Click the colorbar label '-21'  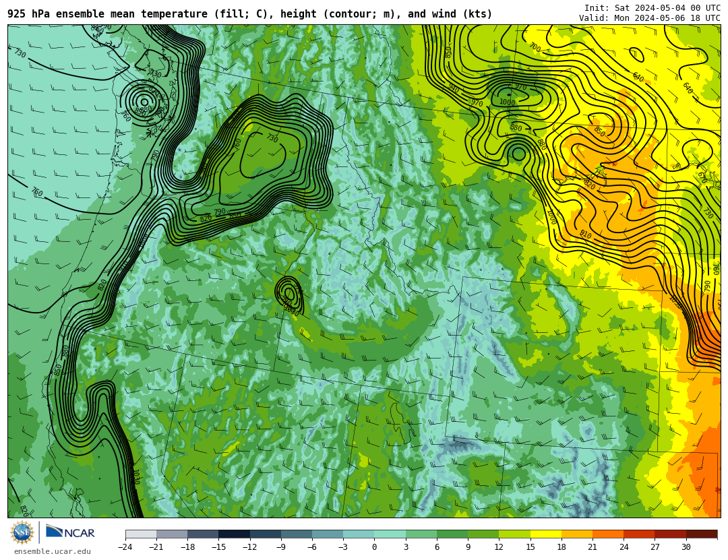(156, 547)
